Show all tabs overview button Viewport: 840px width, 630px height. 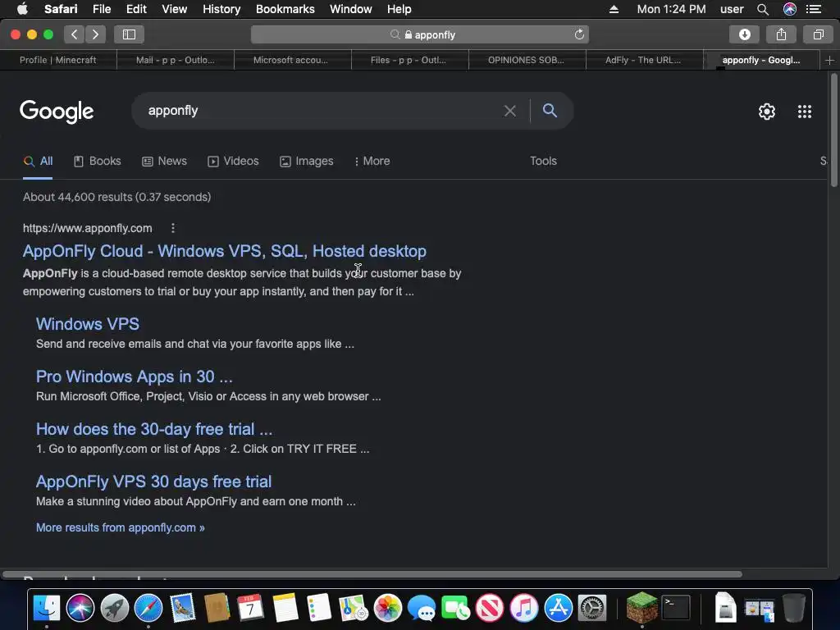pyautogui.click(x=818, y=34)
